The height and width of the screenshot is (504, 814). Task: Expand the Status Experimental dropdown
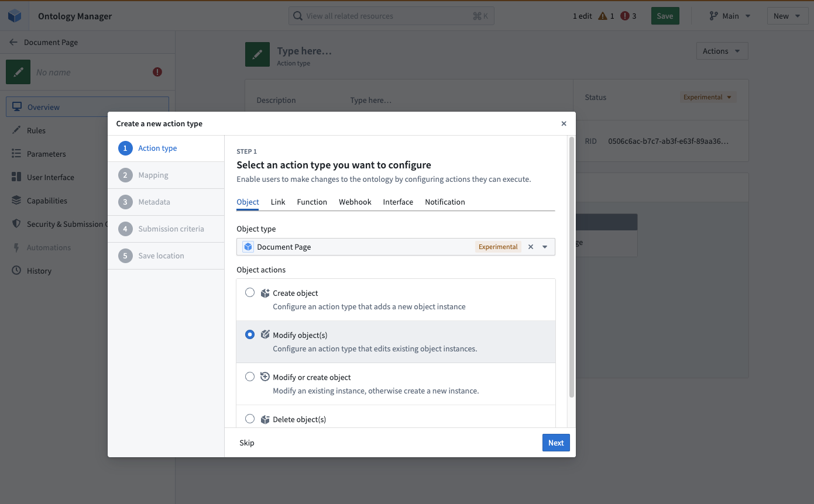point(707,97)
